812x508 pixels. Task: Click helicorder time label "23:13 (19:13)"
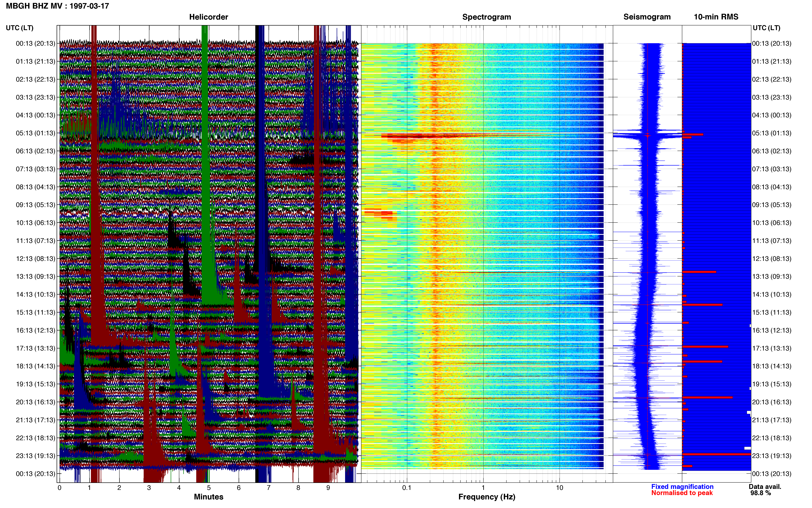36,456
